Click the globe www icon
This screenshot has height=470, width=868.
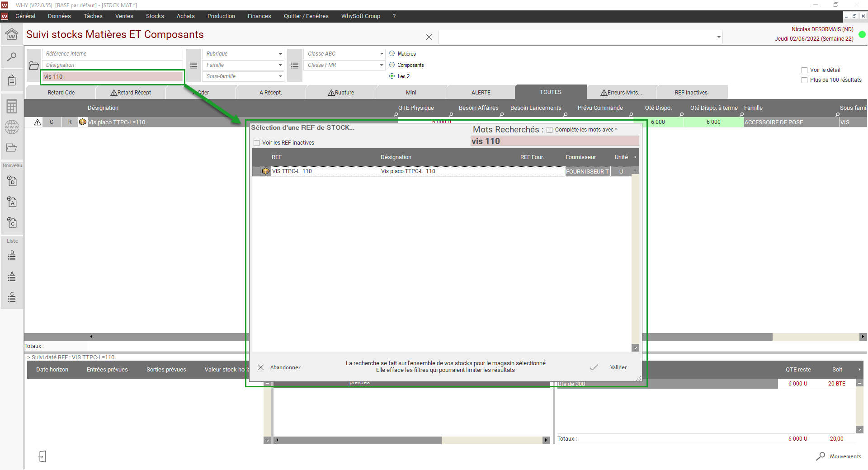[12, 127]
